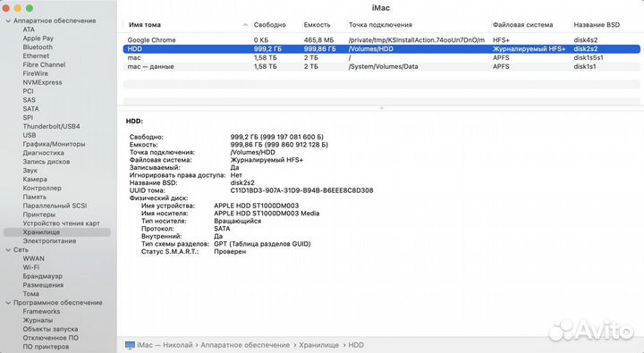This screenshot has height=353, width=644.
Task: Open Графика/Мониторы sidebar item
Action: [x=55, y=144]
